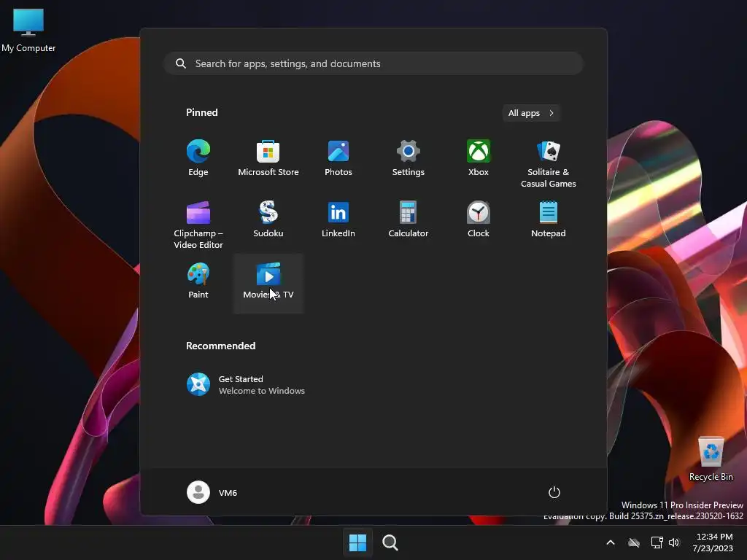Click the Pinned section heading

point(202,112)
